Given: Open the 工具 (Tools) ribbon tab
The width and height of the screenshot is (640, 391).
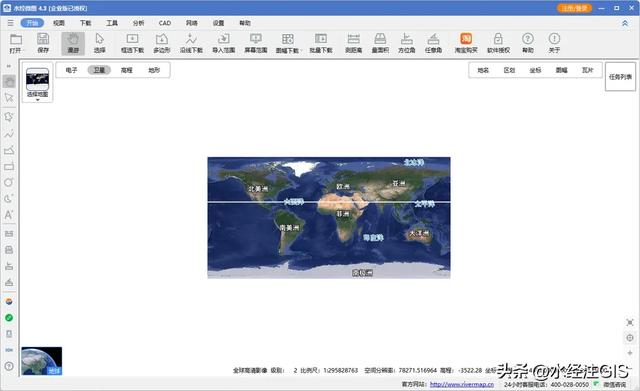Looking at the screenshot, I should tap(112, 23).
